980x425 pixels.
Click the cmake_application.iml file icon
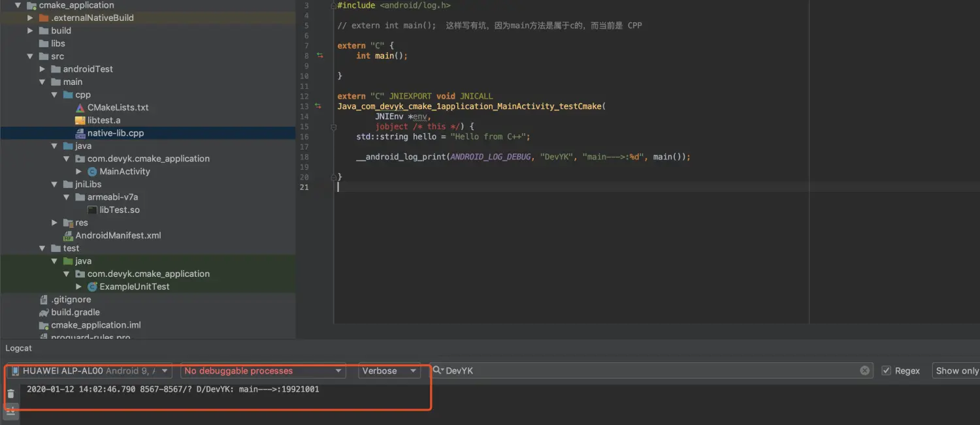44,325
